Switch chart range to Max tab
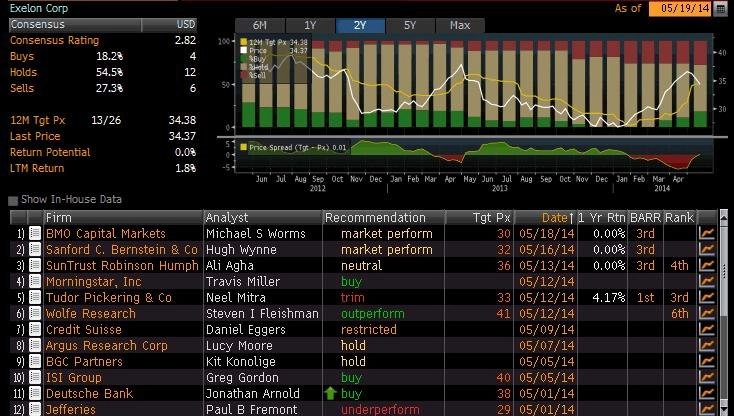 point(460,25)
